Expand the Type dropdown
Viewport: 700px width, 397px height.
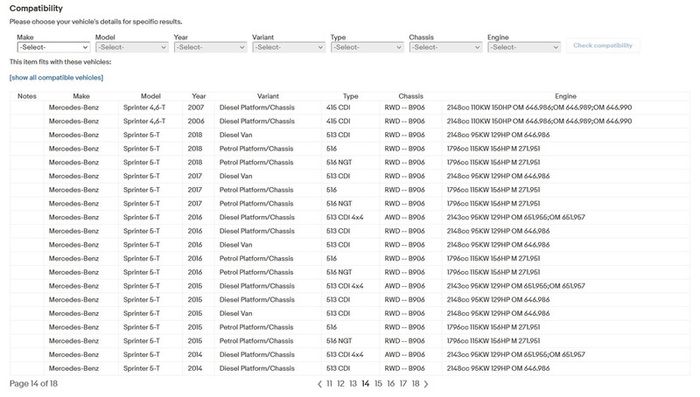367,47
